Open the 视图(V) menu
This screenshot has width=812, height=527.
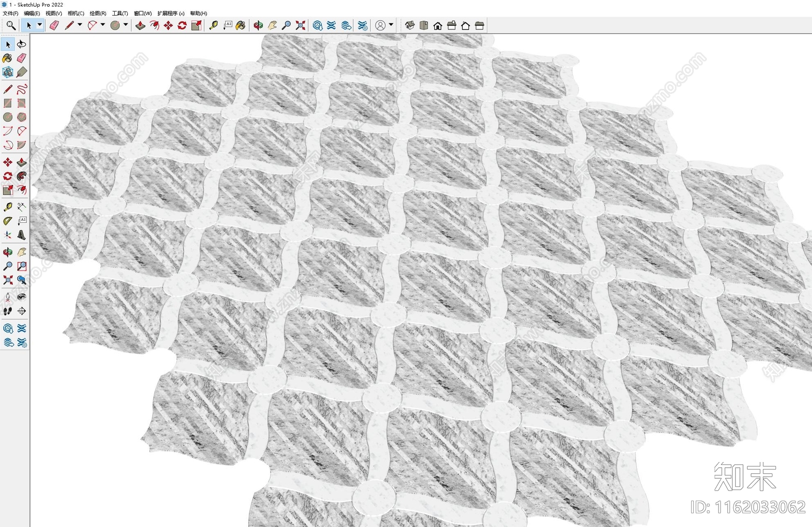[54, 13]
